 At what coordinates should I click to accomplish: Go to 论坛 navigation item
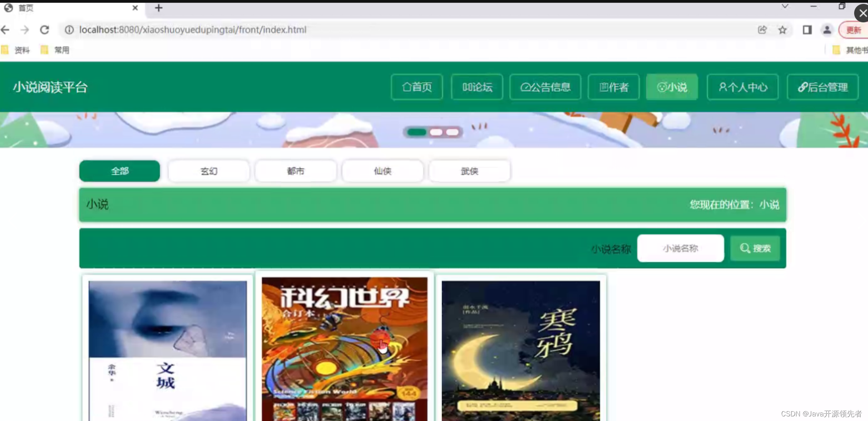pos(477,87)
